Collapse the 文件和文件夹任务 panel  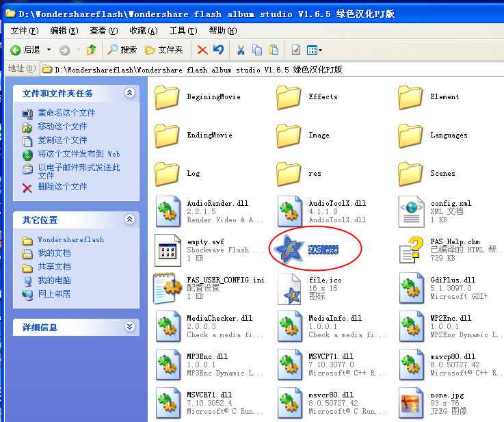(x=129, y=93)
